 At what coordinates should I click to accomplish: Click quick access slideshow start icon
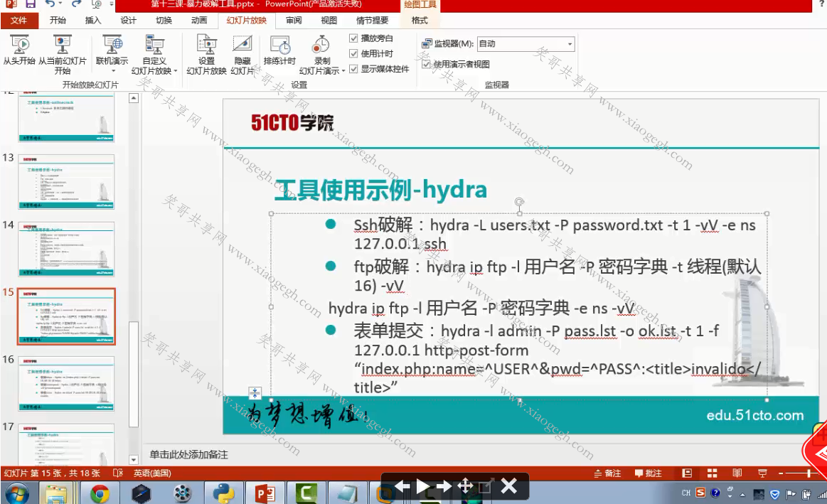tap(97, 4)
